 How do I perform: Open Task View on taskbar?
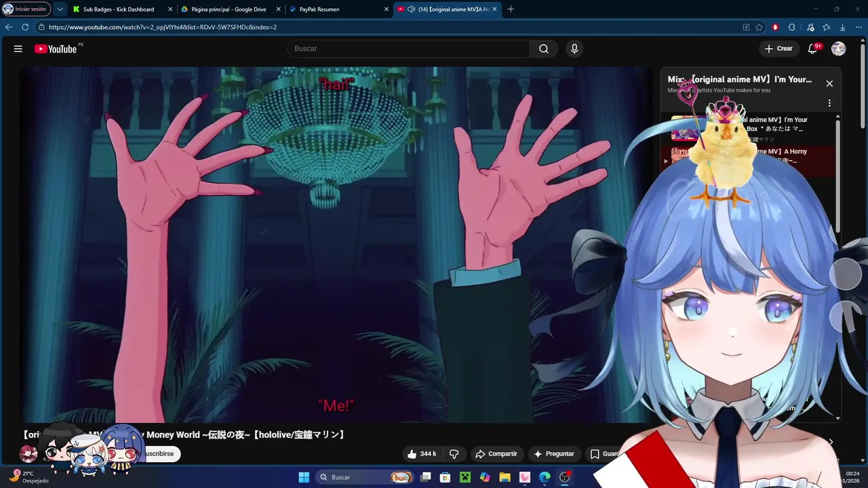click(426, 477)
